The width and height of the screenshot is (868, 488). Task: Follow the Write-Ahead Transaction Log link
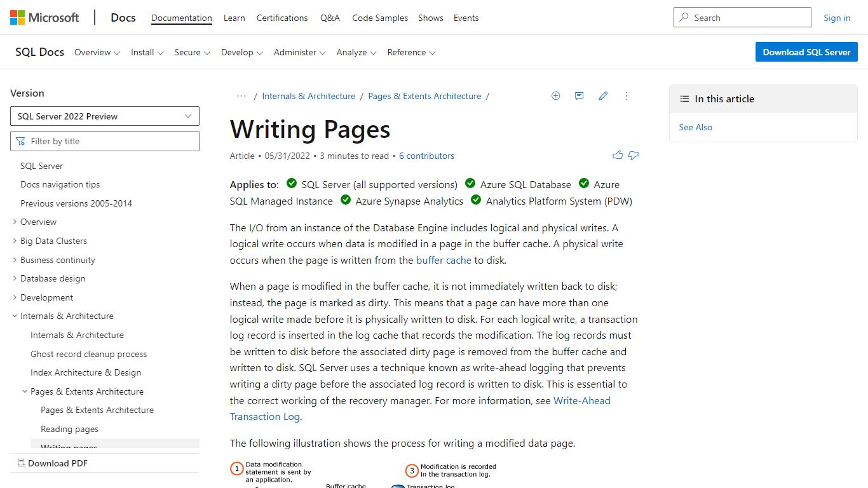tap(420, 409)
